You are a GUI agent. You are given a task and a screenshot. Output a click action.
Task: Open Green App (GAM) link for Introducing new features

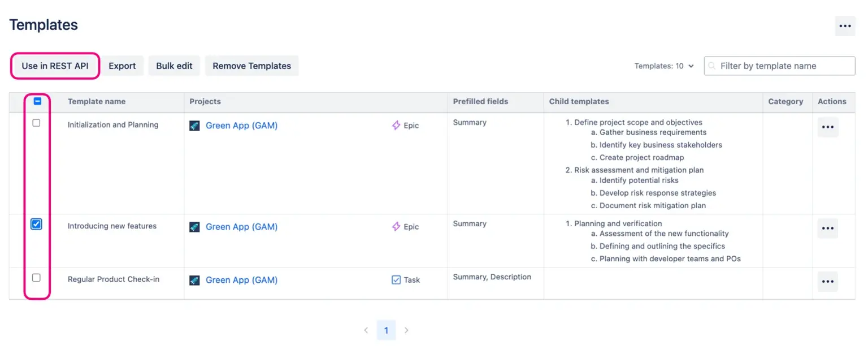[x=241, y=227]
